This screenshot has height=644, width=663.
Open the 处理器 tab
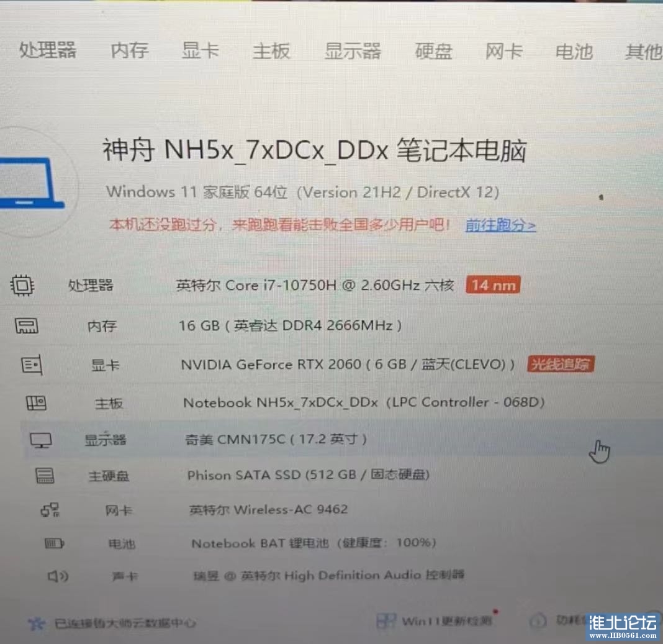[48, 50]
